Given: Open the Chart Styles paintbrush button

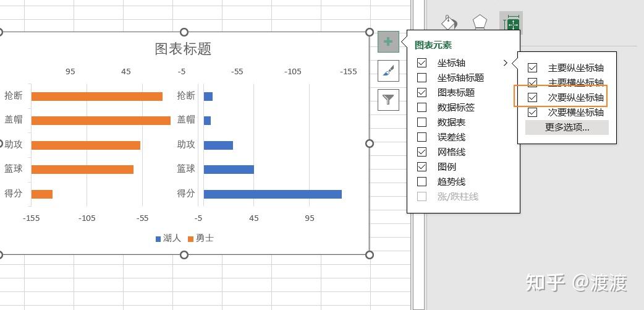Looking at the screenshot, I should (388, 71).
